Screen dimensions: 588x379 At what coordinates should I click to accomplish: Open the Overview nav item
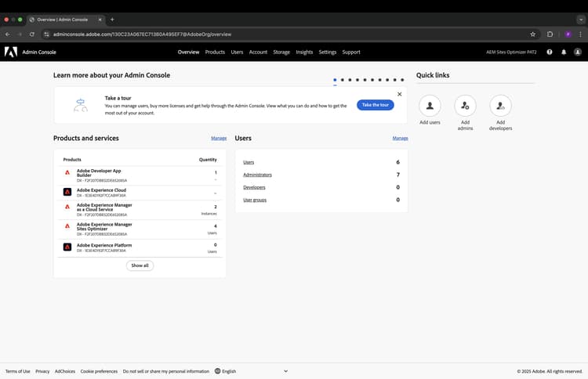pyautogui.click(x=188, y=52)
